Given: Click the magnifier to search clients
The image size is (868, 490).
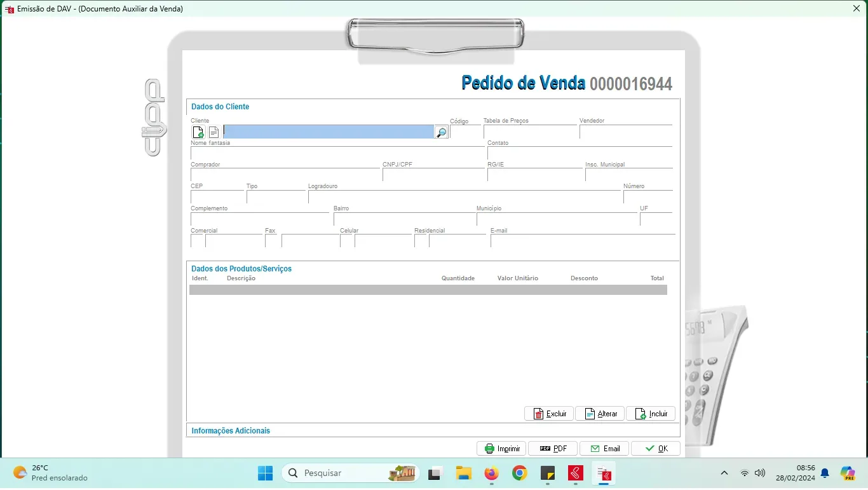Looking at the screenshot, I should tap(441, 132).
